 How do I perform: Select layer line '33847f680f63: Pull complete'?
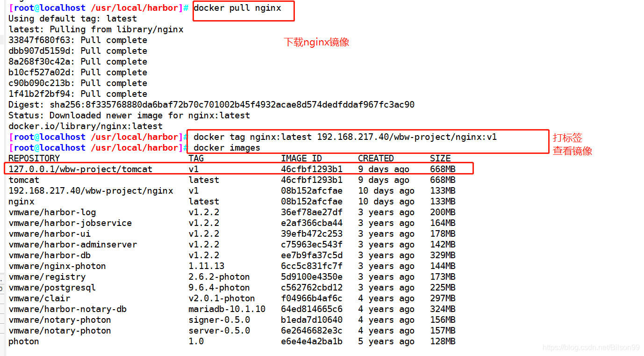(78, 40)
